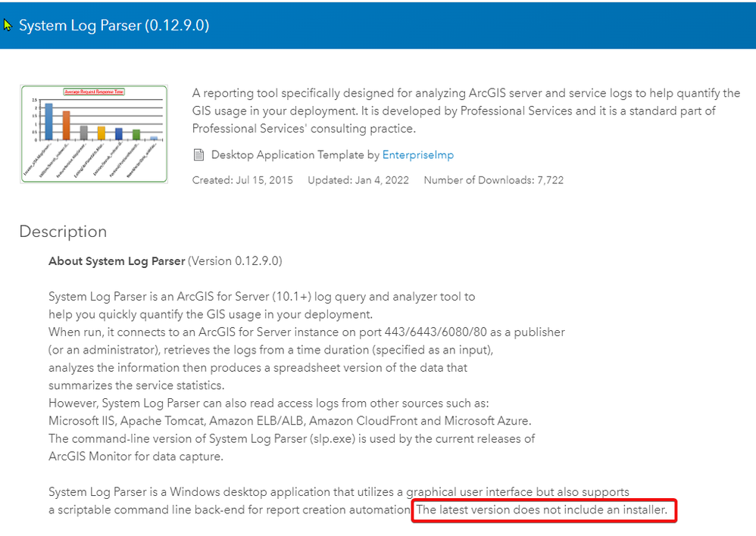Click the line mentioning port 443/6443/6080/80
This screenshot has height=536, width=756.
(x=307, y=332)
